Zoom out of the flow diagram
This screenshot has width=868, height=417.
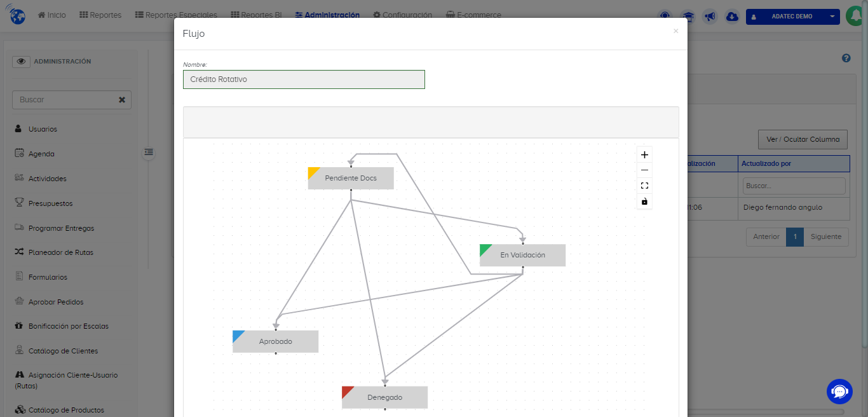tap(644, 170)
